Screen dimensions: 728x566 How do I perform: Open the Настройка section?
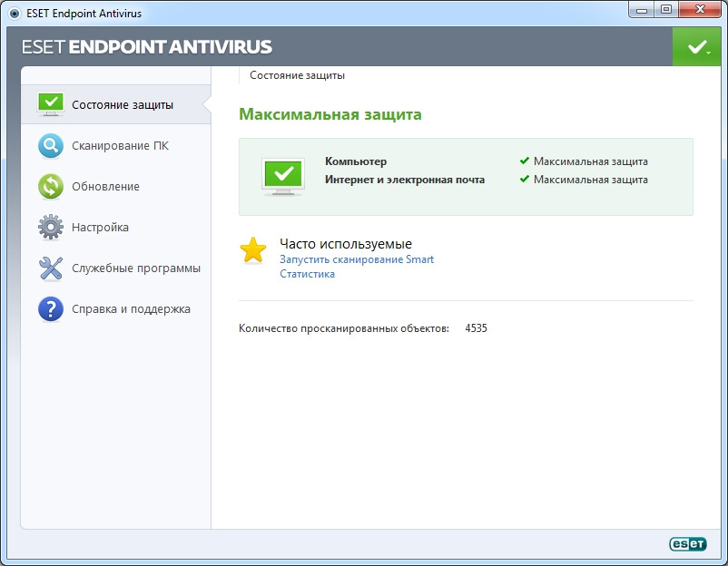click(x=115, y=228)
